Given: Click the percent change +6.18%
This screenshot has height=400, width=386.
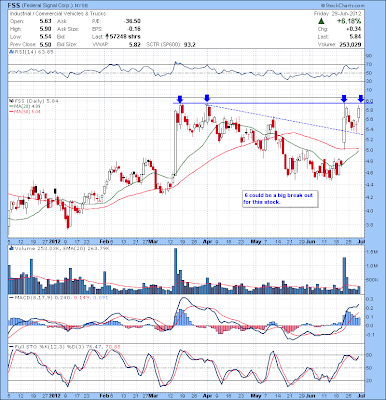Looking at the screenshot, I should (349, 21).
